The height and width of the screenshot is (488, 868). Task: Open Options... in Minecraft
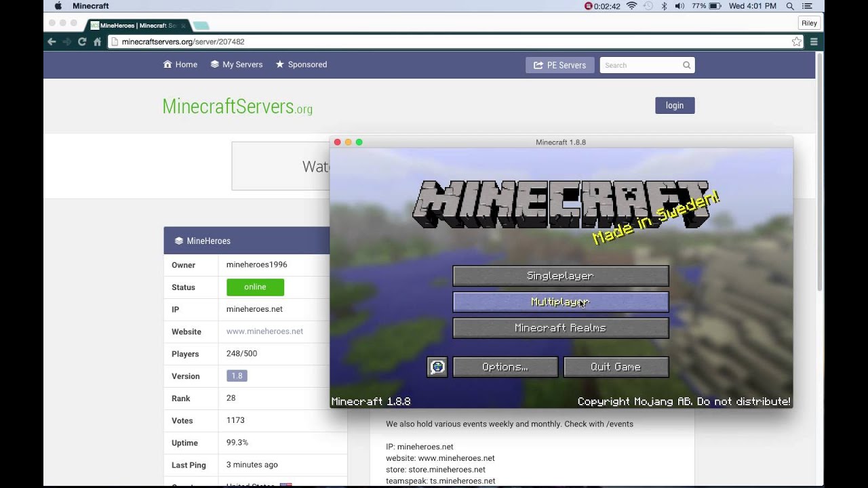505,367
